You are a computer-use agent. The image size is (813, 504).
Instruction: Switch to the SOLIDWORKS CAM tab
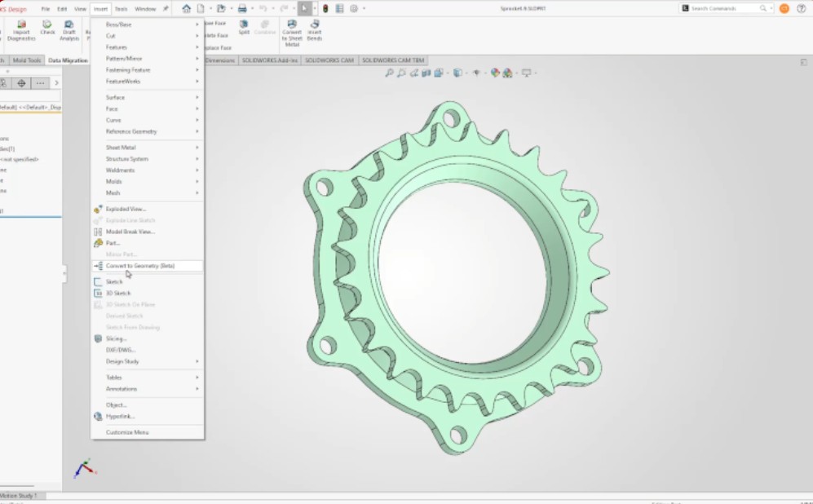(329, 60)
